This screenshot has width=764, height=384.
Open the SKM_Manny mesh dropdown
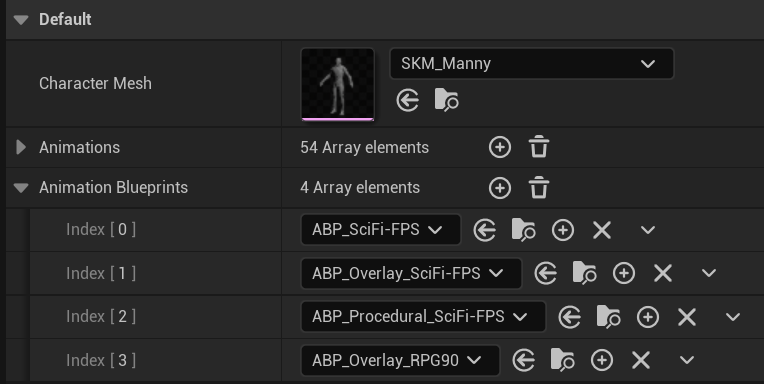pyautogui.click(x=532, y=63)
